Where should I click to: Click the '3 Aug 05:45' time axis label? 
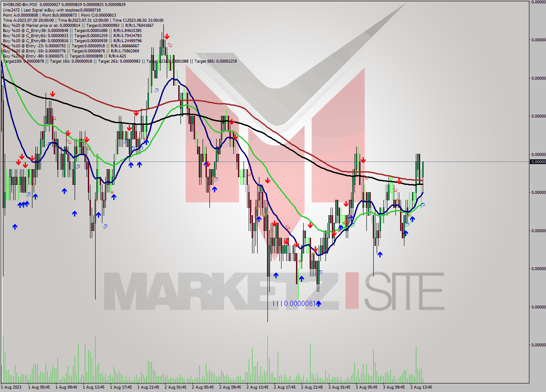[x=366, y=387]
